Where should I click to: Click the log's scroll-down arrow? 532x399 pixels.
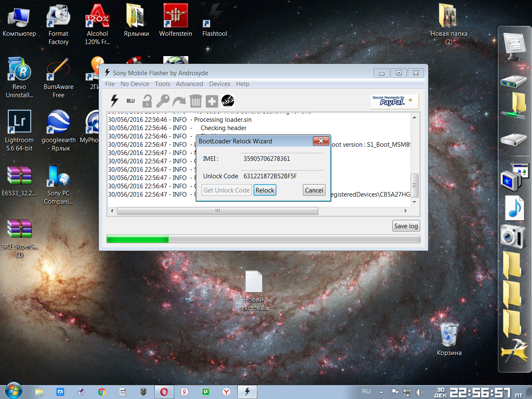point(414,202)
